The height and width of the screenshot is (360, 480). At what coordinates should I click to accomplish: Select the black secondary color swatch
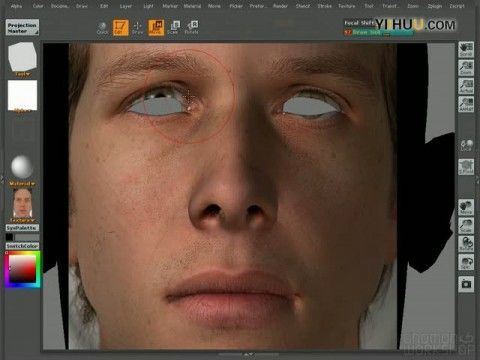pos(9,237)
